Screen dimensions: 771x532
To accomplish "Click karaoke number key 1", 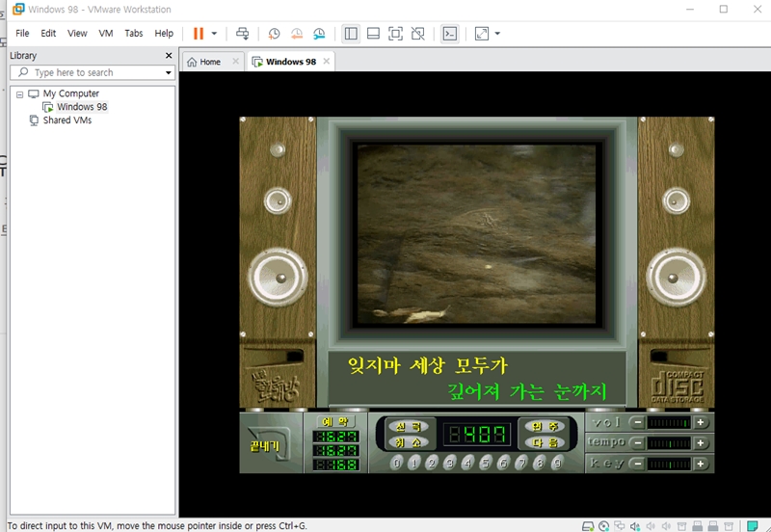I will tap(414, 463).
